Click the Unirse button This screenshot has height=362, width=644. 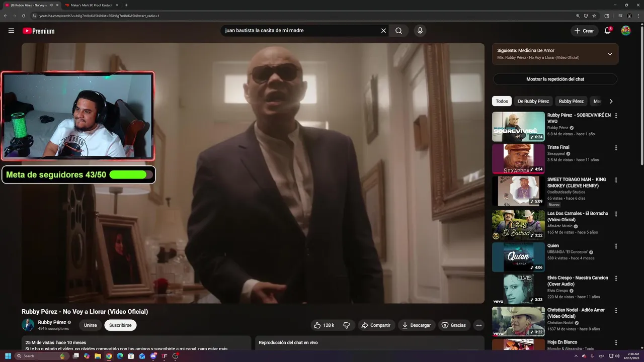pyautogui.click(x=90, y=325)
